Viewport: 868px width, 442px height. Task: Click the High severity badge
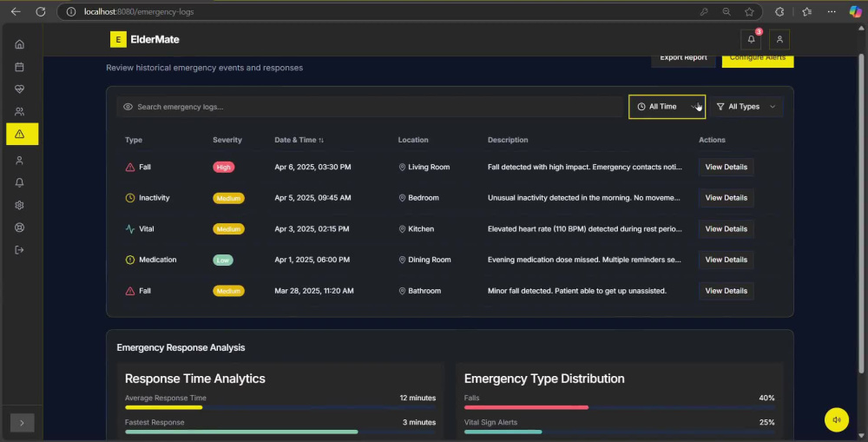coord(224,168)
